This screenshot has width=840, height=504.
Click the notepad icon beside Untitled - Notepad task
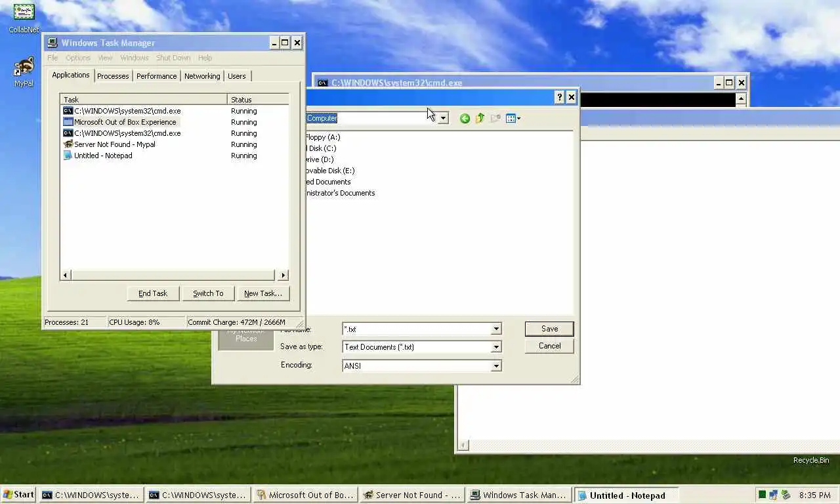(x=68, y=156)
